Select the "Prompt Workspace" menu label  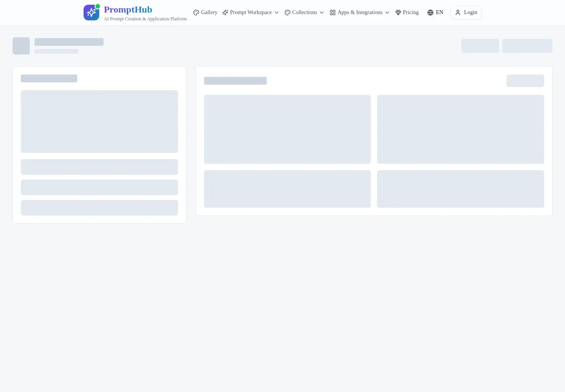tap(251, 13)
